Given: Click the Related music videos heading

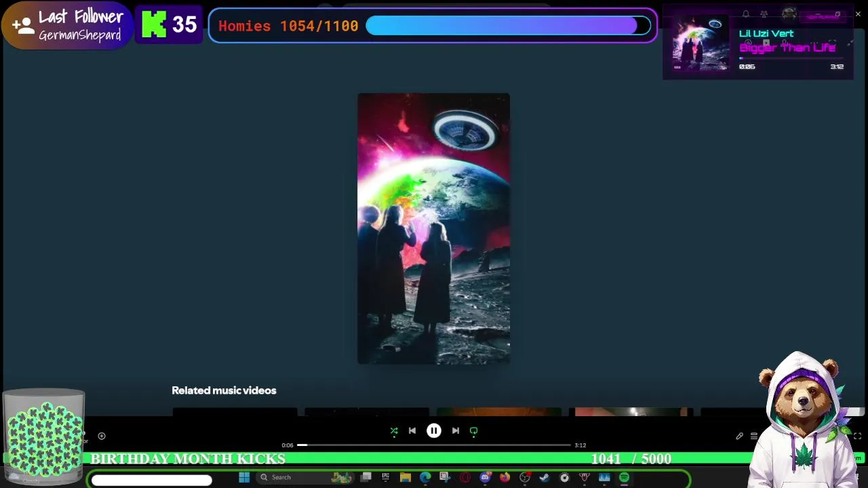Looking at the screenshot, I should coord(224,390).
